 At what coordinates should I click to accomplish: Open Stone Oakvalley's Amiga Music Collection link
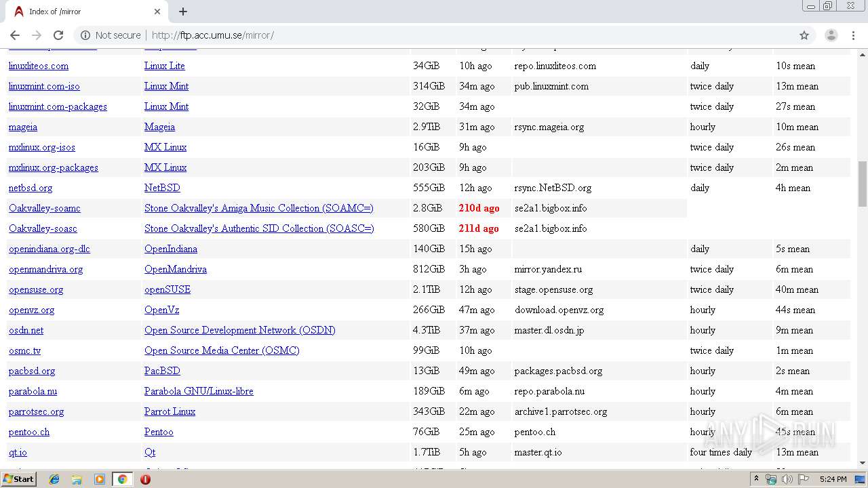point(259,208)
